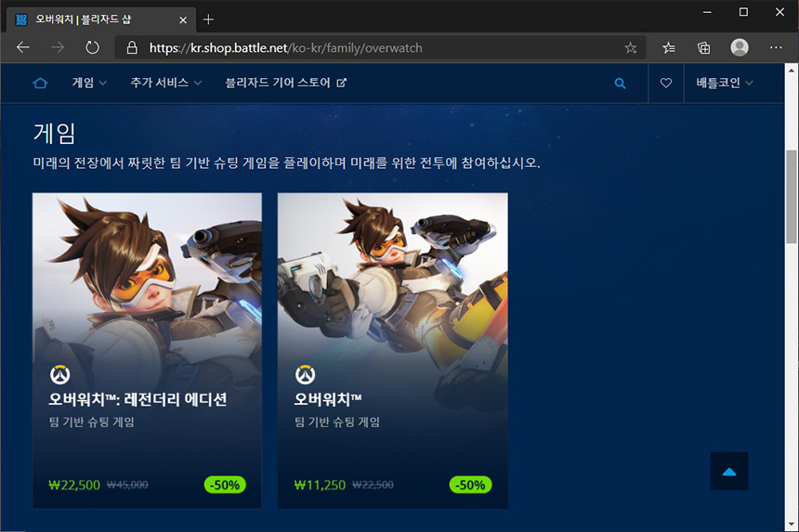Viewport: 799px width, 532px height.
Task: Click the scrollbar up arrow
Action: point(792,71)
